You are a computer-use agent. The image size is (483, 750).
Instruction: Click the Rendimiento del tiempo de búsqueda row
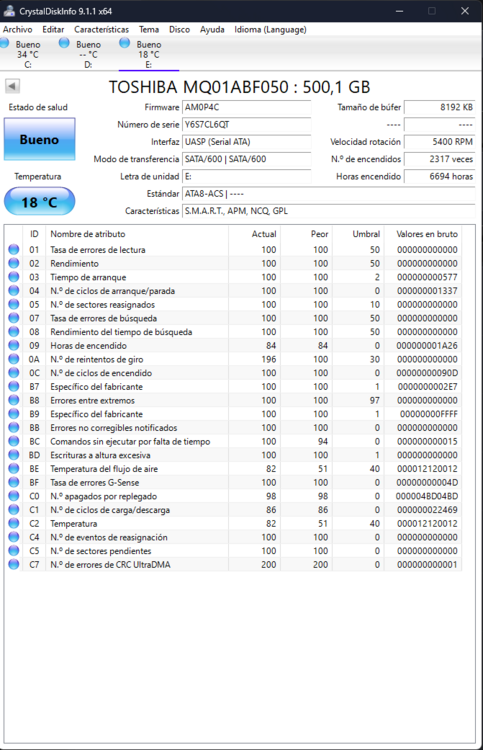click(233, 332)
